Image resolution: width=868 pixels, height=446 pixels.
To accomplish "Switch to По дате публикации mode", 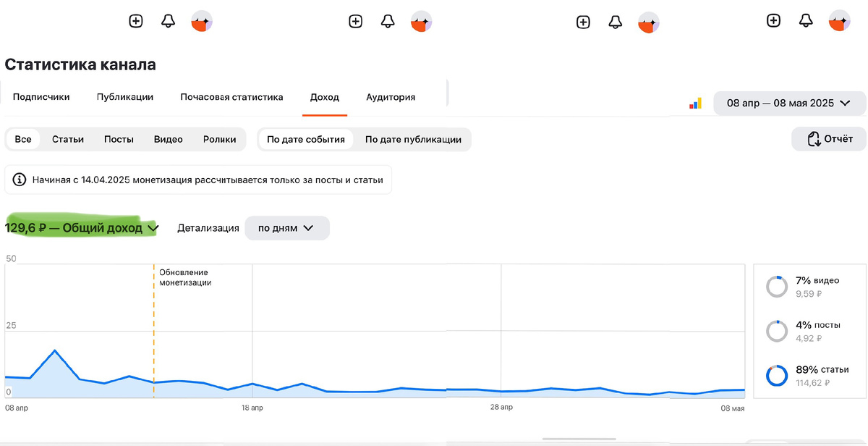I will click(x=413, y=139).
